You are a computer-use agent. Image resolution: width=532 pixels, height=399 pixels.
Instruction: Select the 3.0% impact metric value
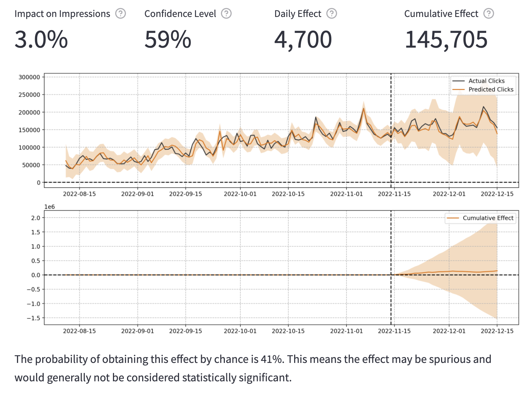click(x=41, y=39)
